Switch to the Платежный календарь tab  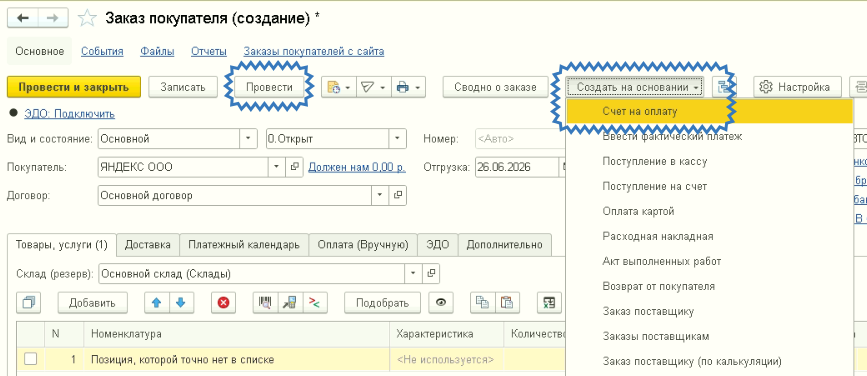pyautogui.click(x=244, y=244)
